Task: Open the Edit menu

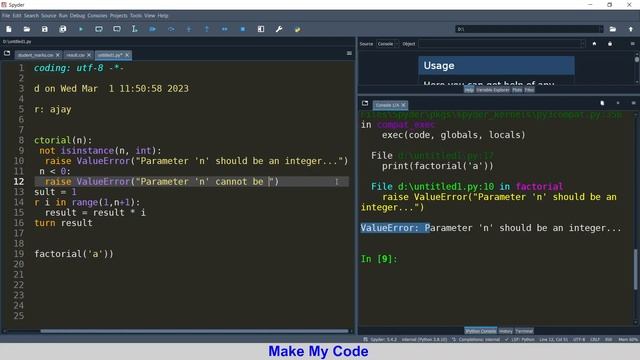Action: [17, 16]
